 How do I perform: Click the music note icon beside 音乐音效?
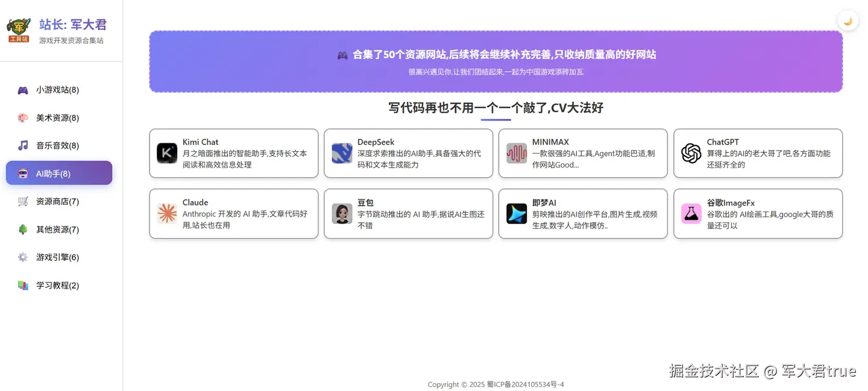coord(23,146)
